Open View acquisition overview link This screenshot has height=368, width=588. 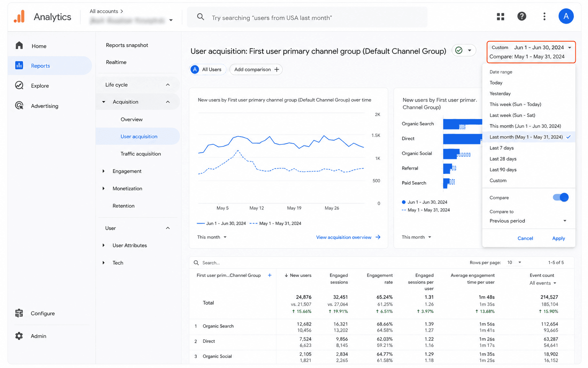point(344,237)
